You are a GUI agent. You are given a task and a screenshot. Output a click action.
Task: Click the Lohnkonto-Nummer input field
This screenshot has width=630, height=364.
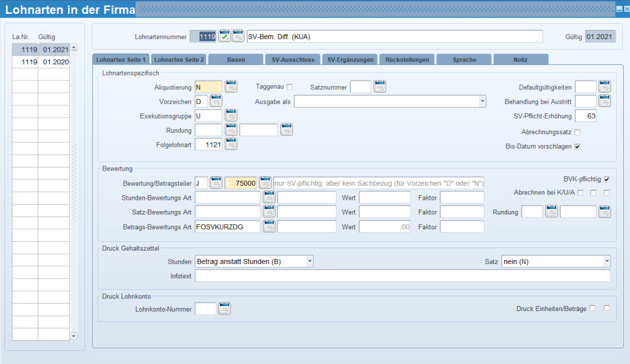[205, 309]
